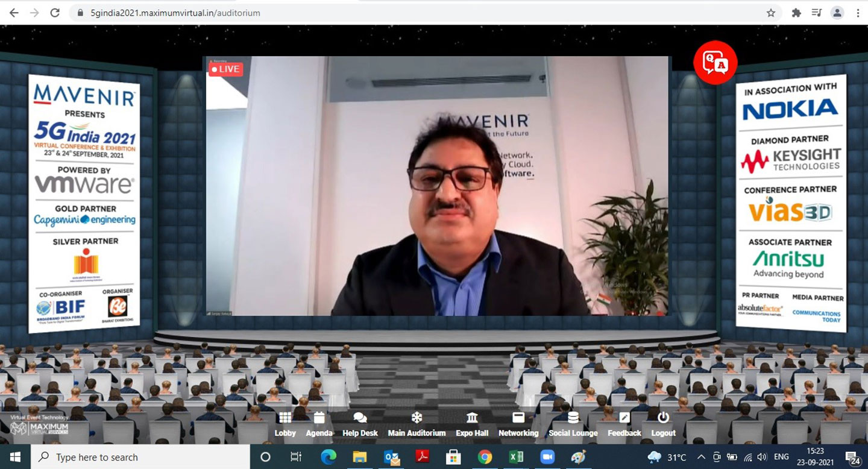868x469 pixels.
Task: Log out of the event
Action: [664, 425]
